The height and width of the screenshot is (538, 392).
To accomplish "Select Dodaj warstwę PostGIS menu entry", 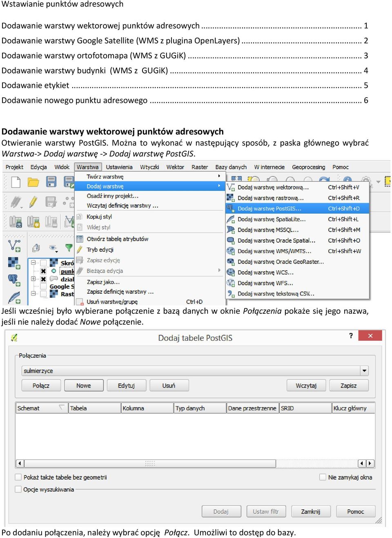I will point(298,208).
